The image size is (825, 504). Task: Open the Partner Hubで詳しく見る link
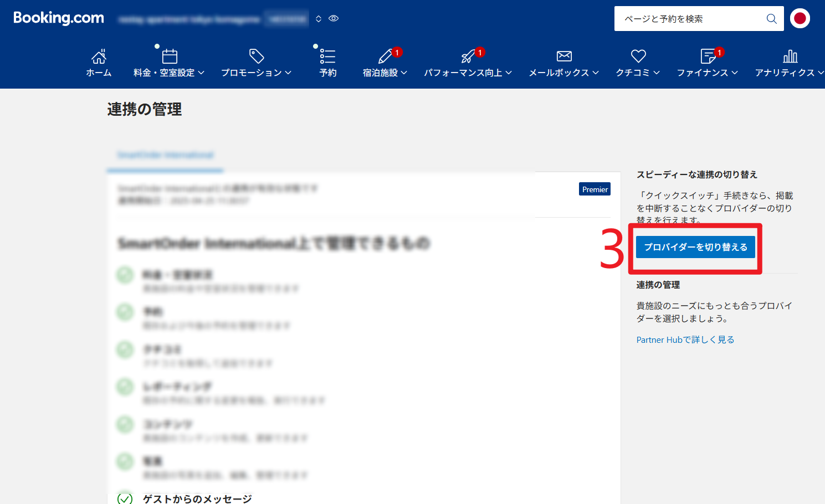685,340
